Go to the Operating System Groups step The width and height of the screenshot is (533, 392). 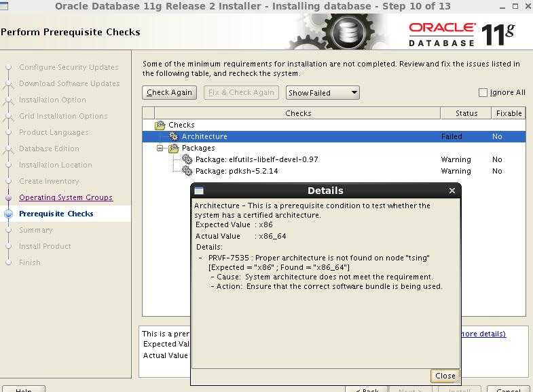tap(66, 197)
